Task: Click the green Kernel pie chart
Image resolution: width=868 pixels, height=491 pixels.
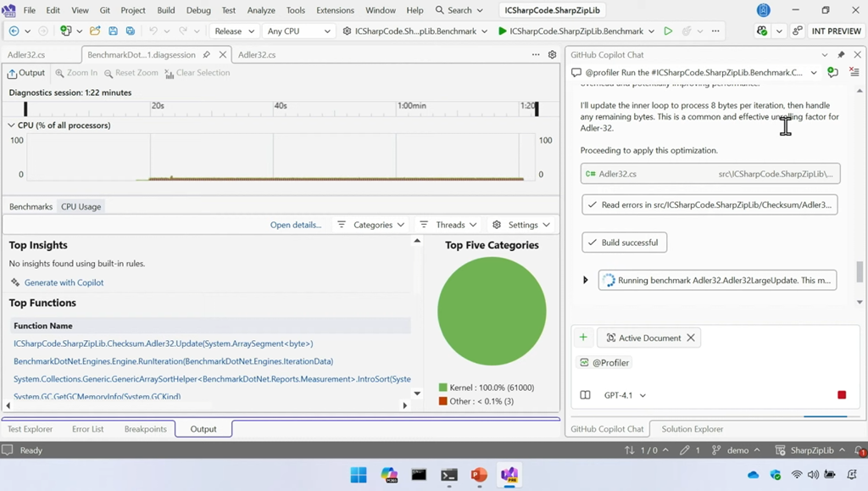Action: [x=492, y=311]
